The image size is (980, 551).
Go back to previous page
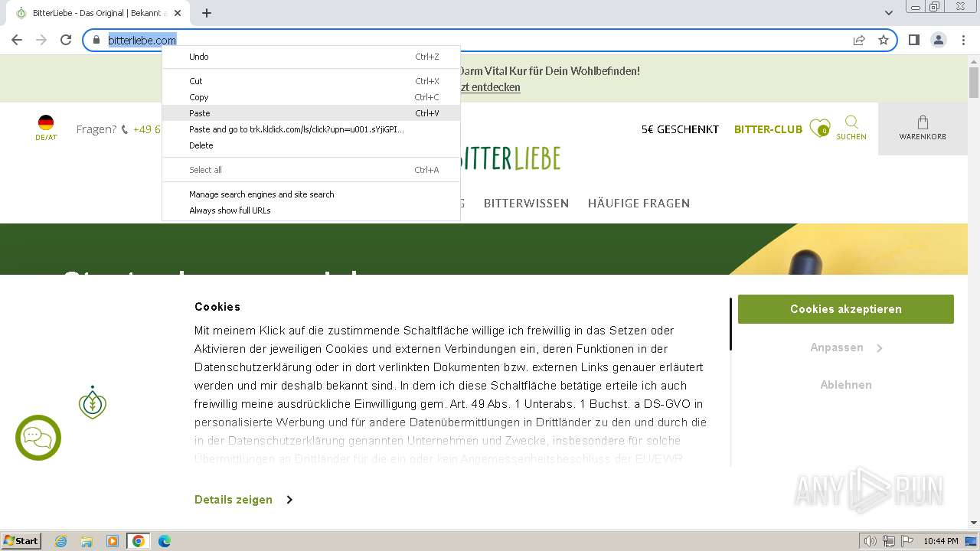(17, 40)
